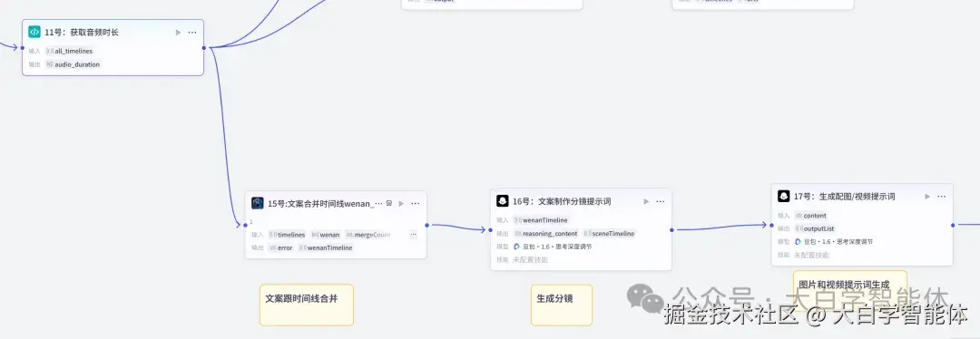Open the more menu of node 11号
This screenshot has width=980, height=339.
click(191, 33)
